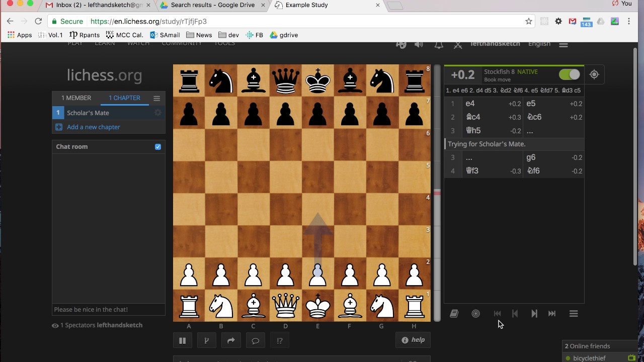Open challenges crossed swords icon
The height and width of the screenshot is (362, 644).
458,45
